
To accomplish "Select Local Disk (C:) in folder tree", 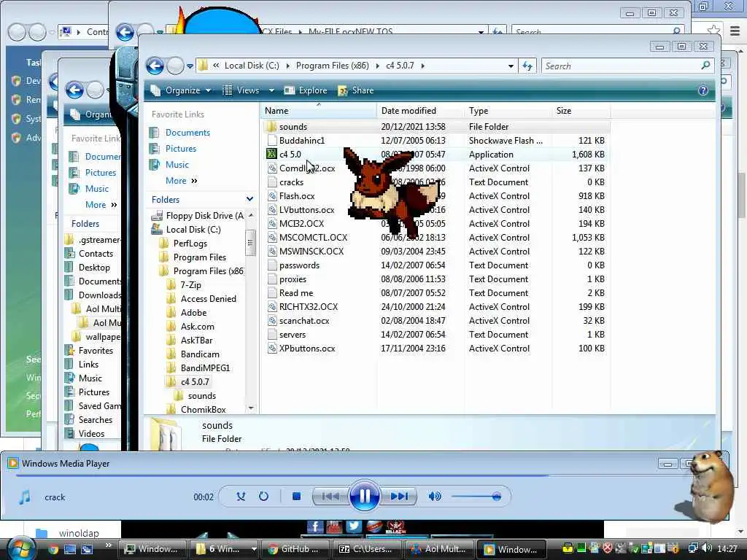I will point(193,230).
